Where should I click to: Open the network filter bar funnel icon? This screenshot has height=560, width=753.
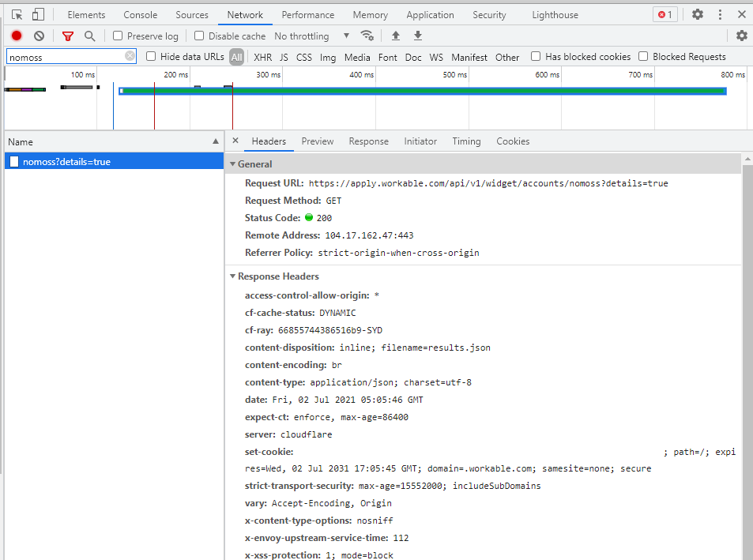[x=67, y=36]
